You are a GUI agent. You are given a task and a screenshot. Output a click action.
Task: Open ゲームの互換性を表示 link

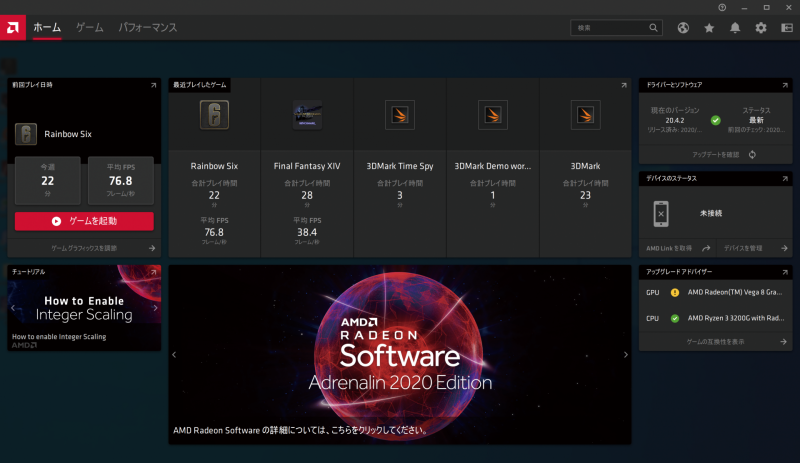click(x=715, y=342)
